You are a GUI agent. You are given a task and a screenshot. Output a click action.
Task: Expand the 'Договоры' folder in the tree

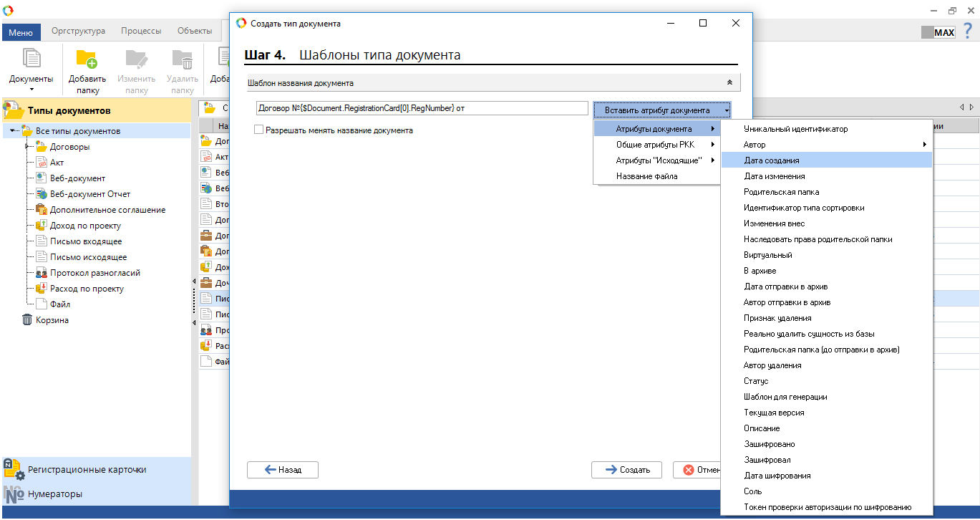tap(26, 147)
